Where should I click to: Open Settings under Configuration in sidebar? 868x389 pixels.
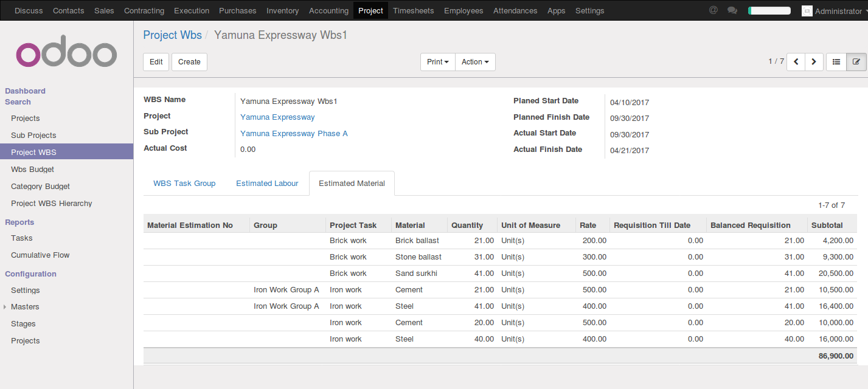[x=26, y=291]
